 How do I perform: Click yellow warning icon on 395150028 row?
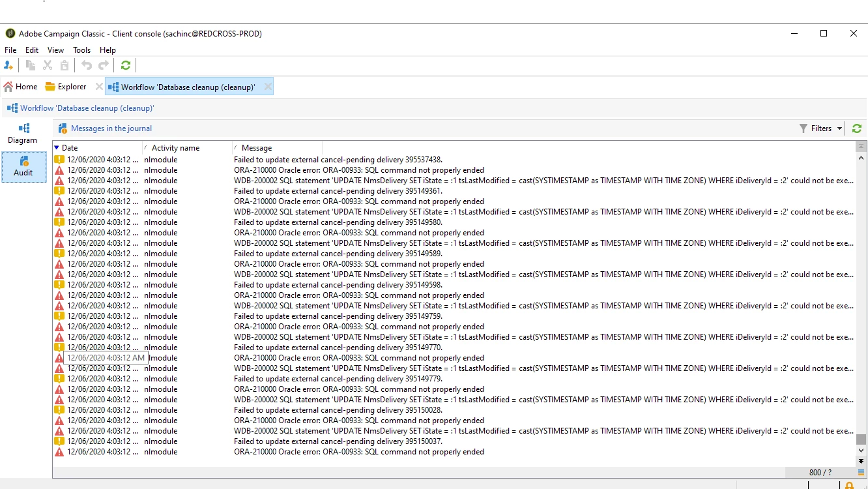coord(59,410)
